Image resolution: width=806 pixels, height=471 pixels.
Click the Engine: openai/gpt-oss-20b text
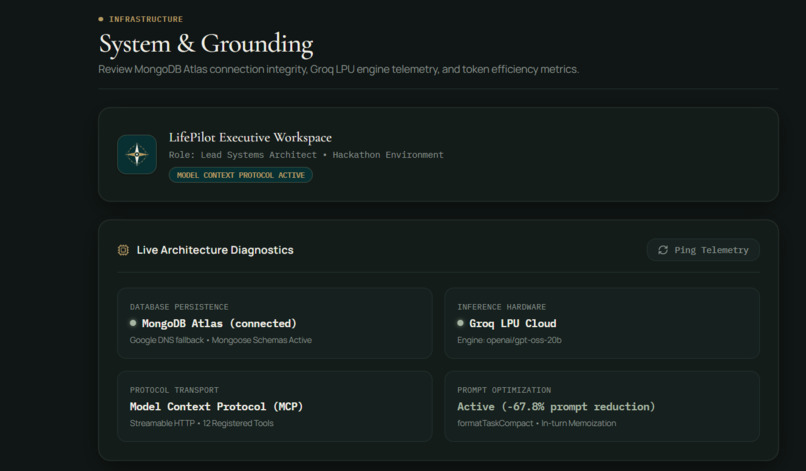(x=509, y=340)
